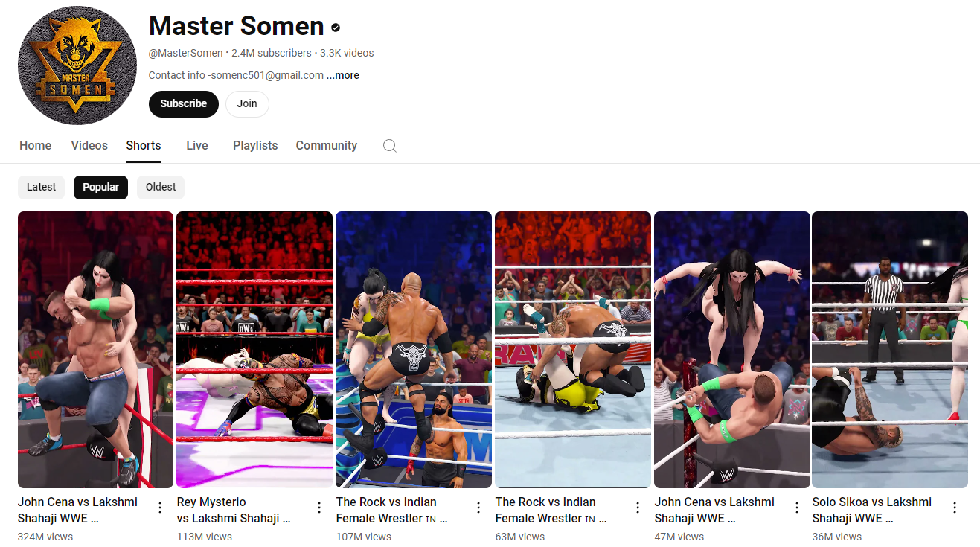Screen dimensions: 980x547
Task: Select the Popular sort chip
Action: [x=100, y=187]
